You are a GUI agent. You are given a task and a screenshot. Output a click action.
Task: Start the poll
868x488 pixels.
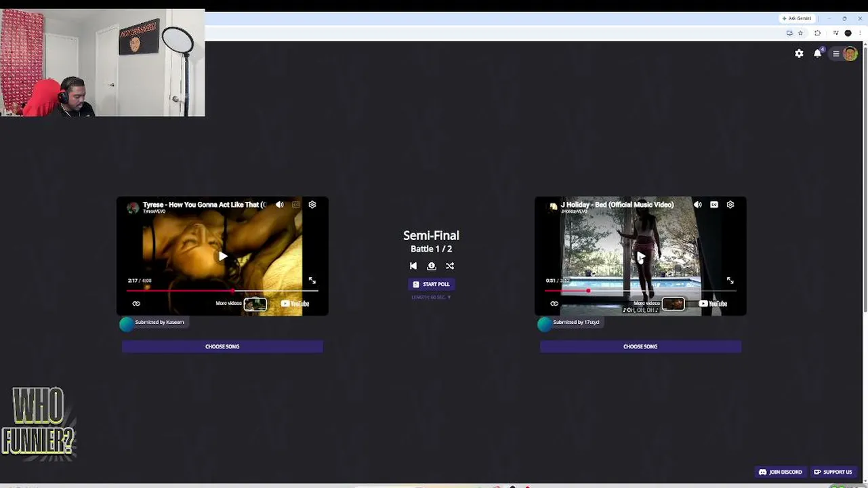[x=431, y=285]
